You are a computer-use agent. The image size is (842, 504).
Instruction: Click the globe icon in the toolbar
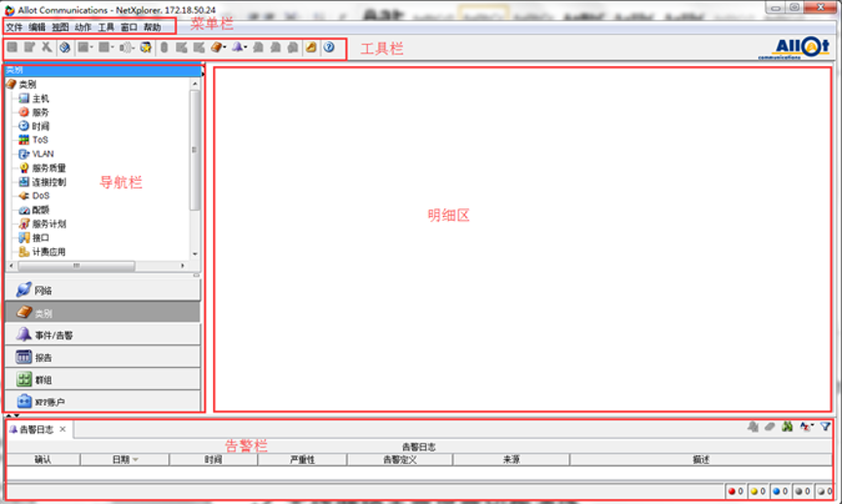point(65,48)
